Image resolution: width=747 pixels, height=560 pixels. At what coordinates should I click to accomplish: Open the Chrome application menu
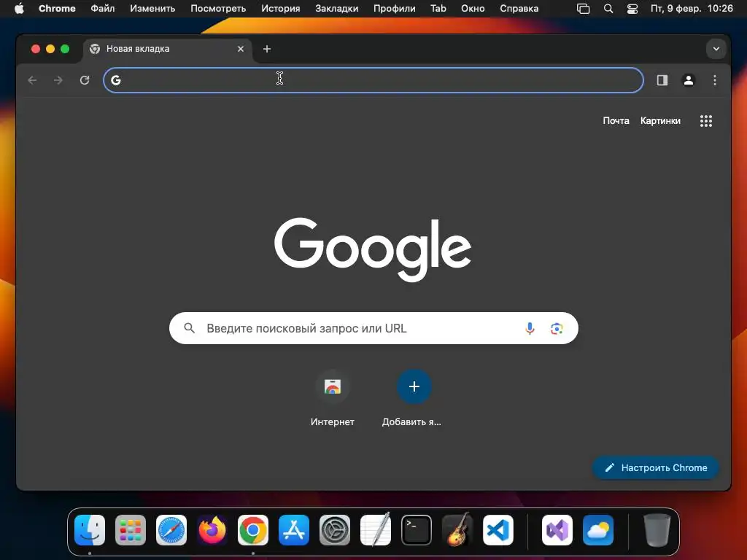57,9
